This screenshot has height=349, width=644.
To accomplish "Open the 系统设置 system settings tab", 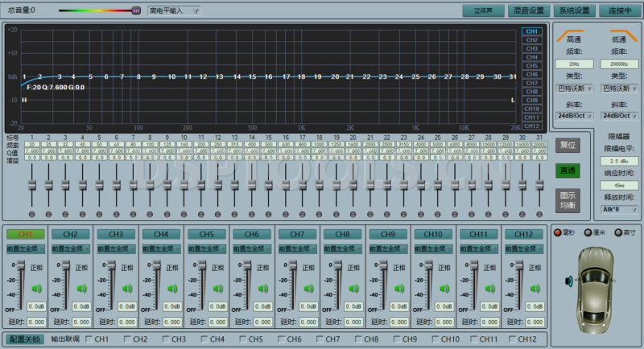I will (575, 11).
